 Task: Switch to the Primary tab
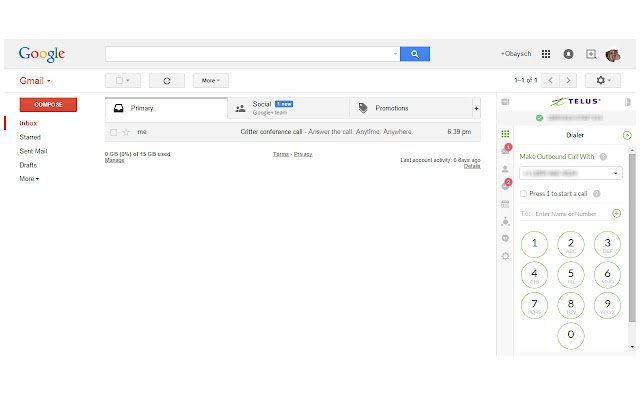[166, 108]
